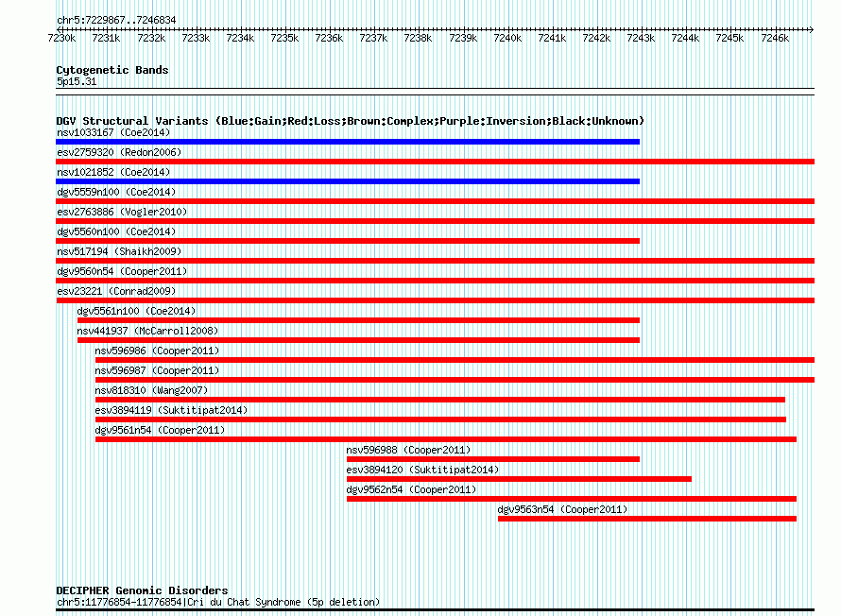841x616 pixels.
Task: Select the red bar under nsv596988
Action: point(493,459)
